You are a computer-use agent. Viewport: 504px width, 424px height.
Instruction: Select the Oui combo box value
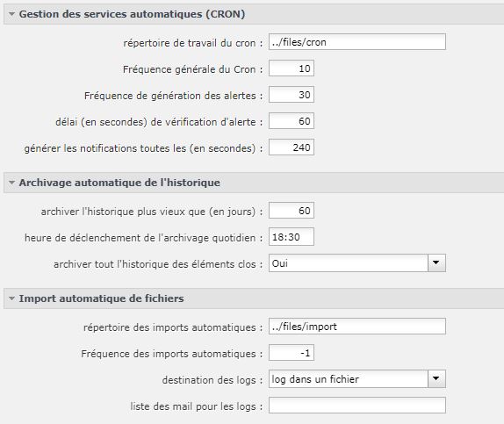[x=349, y=263]
